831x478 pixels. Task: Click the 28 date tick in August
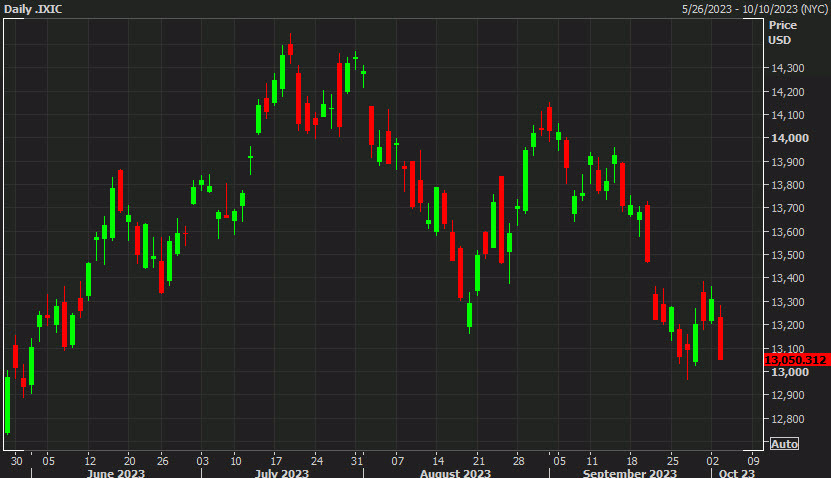coord(518,461)
